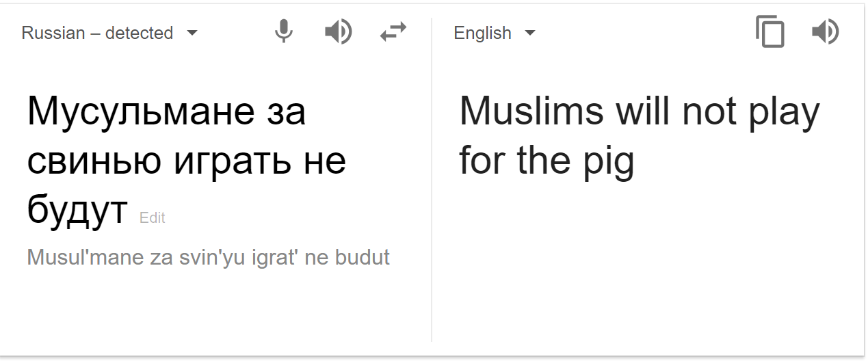Click the Edit link after the source text

point(153,217)
